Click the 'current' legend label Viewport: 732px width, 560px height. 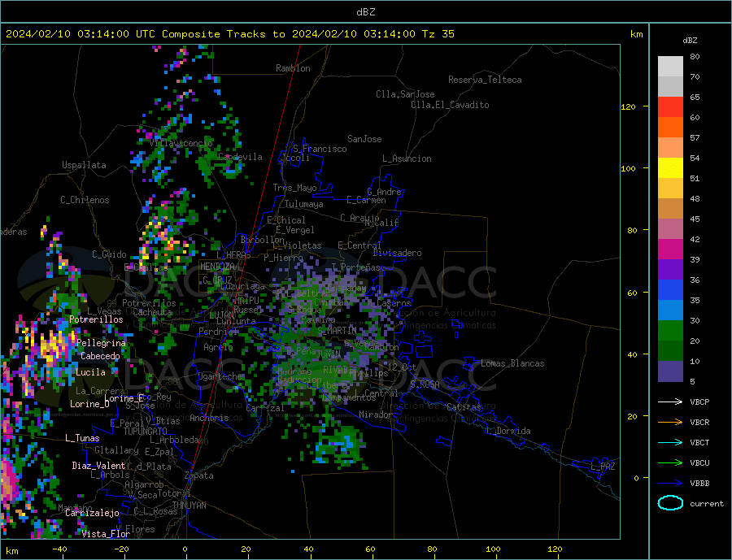pyautogui.click(x=707, y=504)
